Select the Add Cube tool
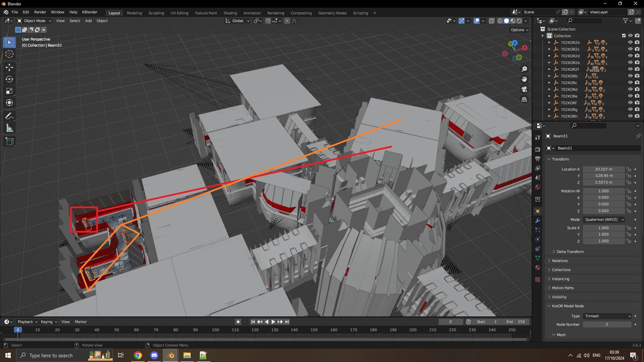Image resolution: width=644 pixels, height=362 pixels. (9, 141)
